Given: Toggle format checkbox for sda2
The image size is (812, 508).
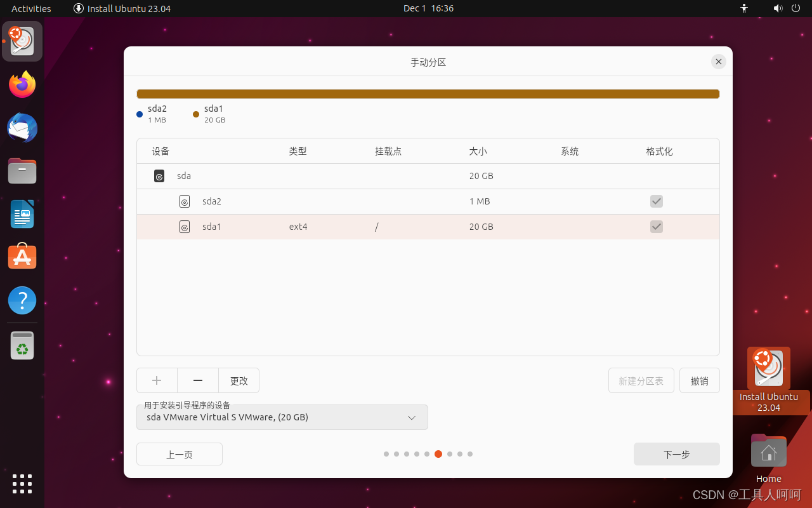Looking at the screenshot, I should [x=657, y=201].
